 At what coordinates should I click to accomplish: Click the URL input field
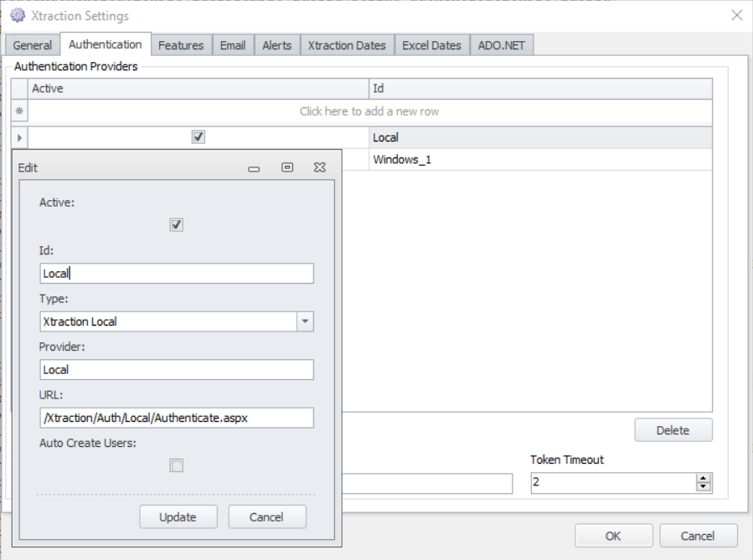(x=176, y=418)
